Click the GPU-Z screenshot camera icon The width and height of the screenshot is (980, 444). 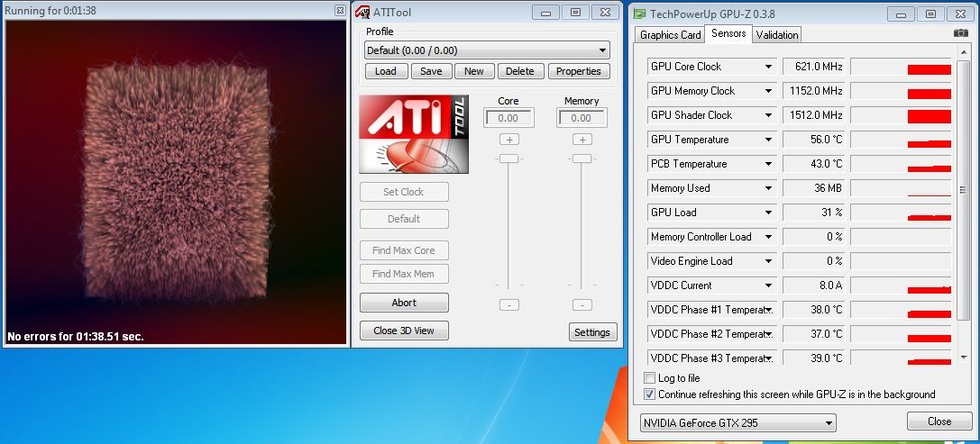point(961,33)
